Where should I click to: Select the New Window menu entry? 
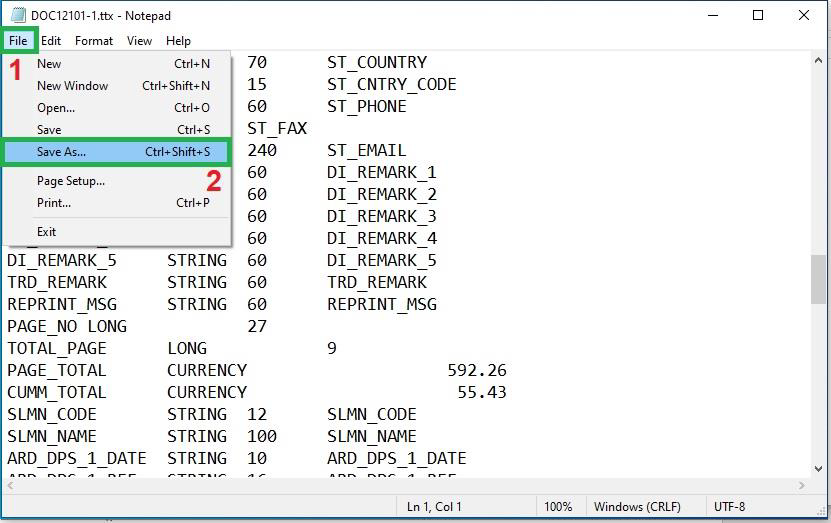tap(72, 86)
